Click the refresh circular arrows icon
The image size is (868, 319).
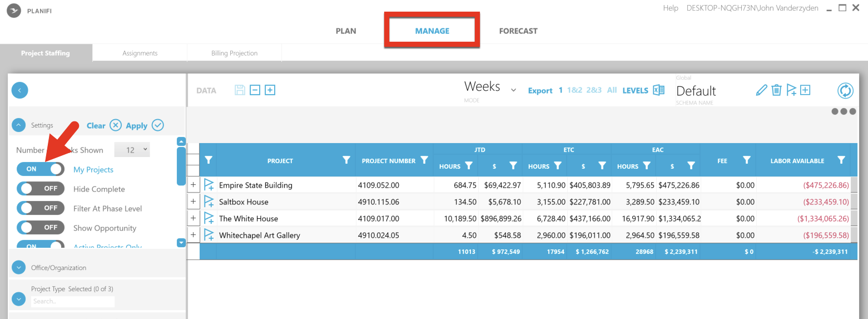845,90
